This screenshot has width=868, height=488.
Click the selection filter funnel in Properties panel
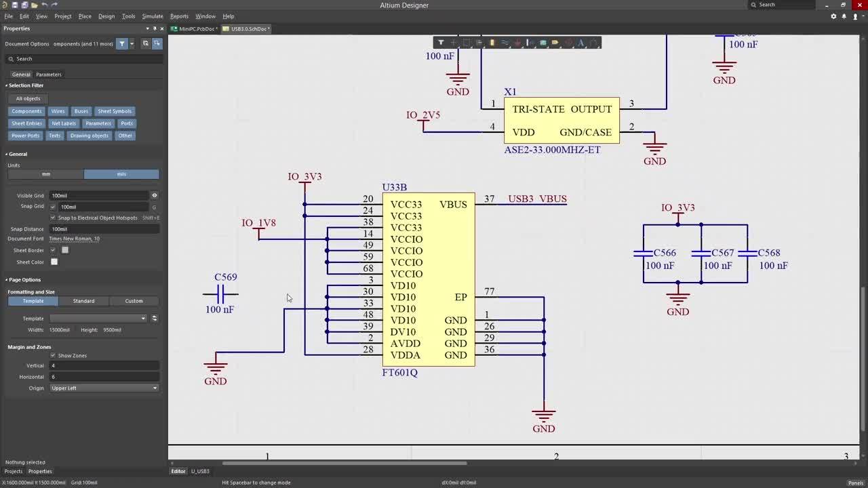pos(122,43)
